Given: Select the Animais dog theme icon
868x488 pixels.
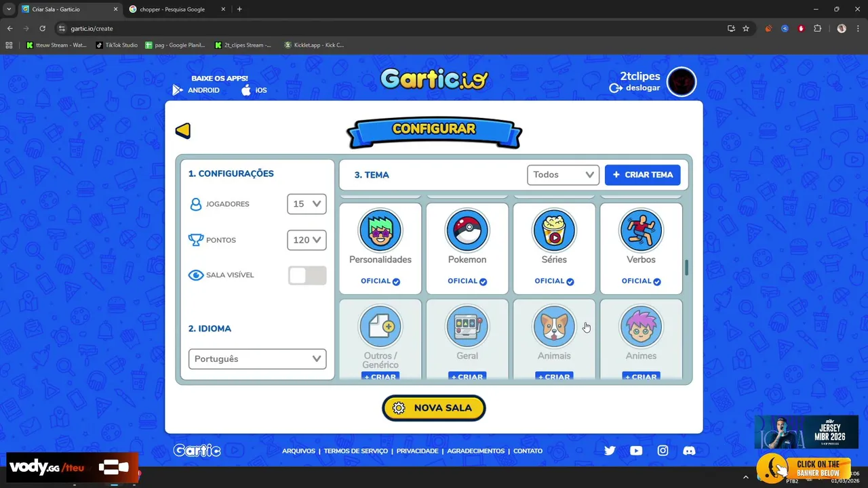Looking at the screenshot, I should tap(554, 327).
